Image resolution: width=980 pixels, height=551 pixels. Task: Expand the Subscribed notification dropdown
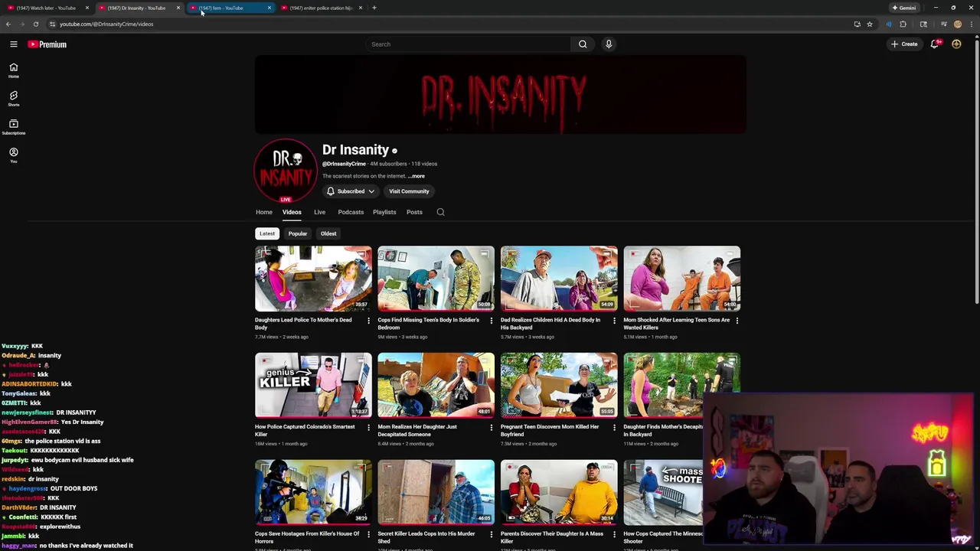pos(351,191)
